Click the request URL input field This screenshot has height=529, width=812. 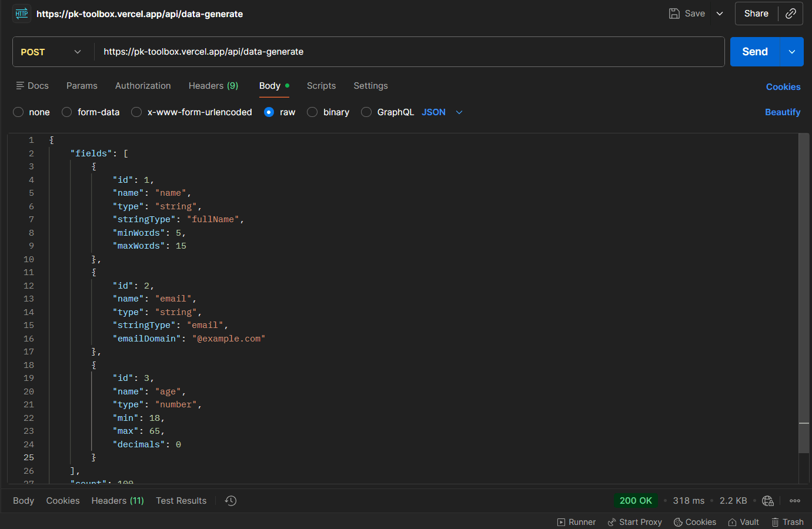[x=409, y=52]
